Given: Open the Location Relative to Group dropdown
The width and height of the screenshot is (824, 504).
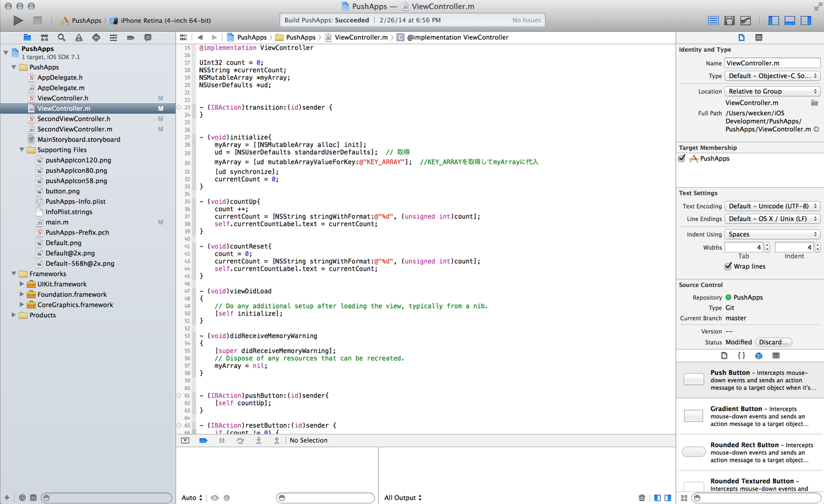Looking at the screenshot, I should 772,91.
